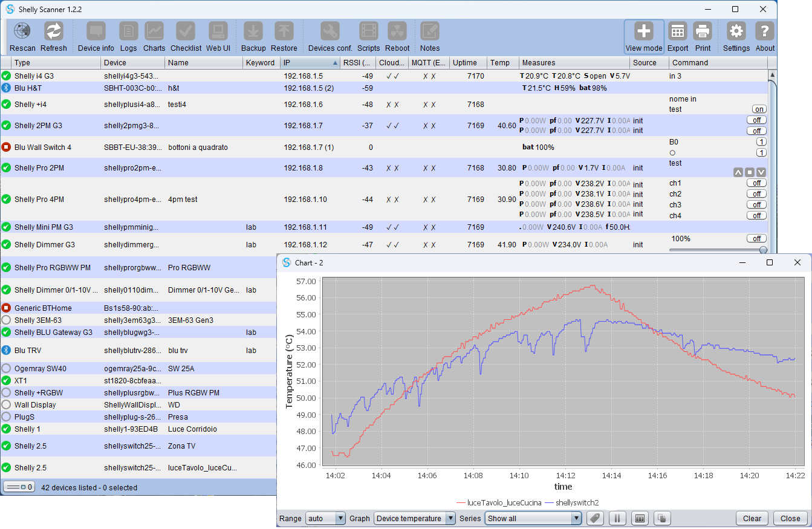Toggle the 'on' button for Shelly +i4 test
Viewport: 812px width, 529px height.
coord(759,109)
